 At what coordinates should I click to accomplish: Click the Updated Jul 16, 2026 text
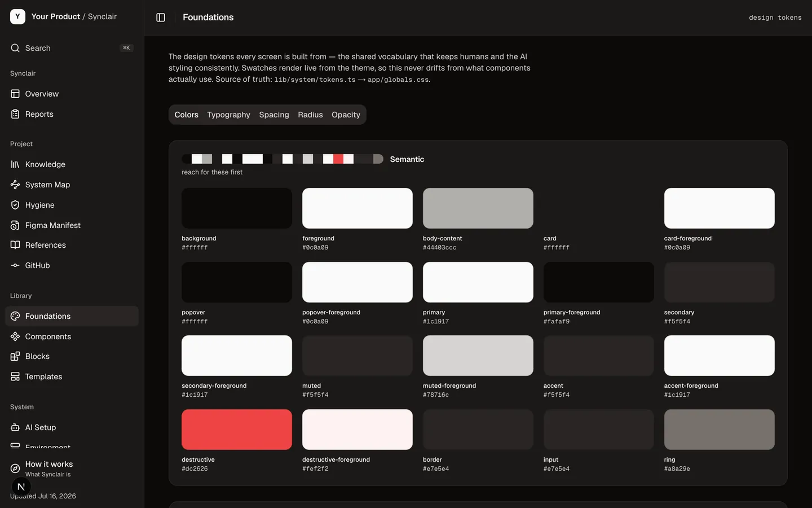click(x=43, y=496)
